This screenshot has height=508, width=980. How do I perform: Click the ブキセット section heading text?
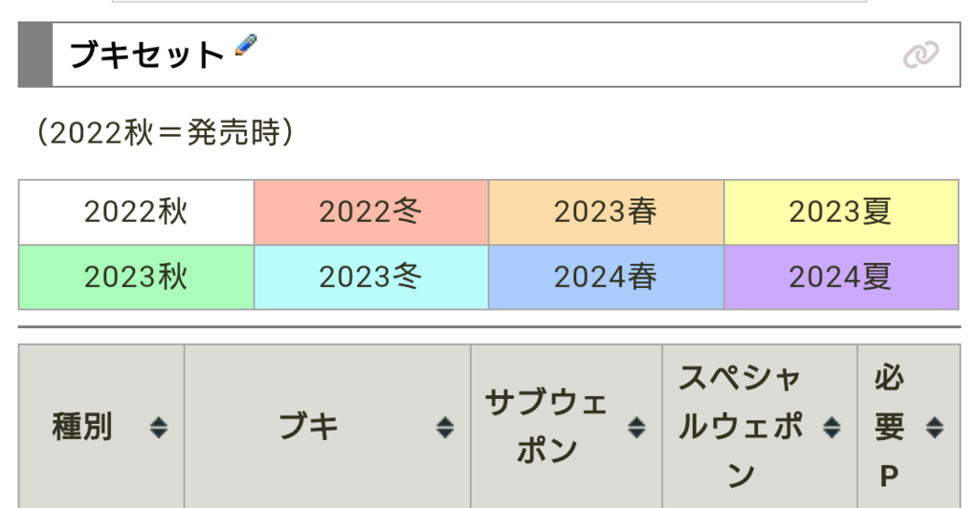146,55
